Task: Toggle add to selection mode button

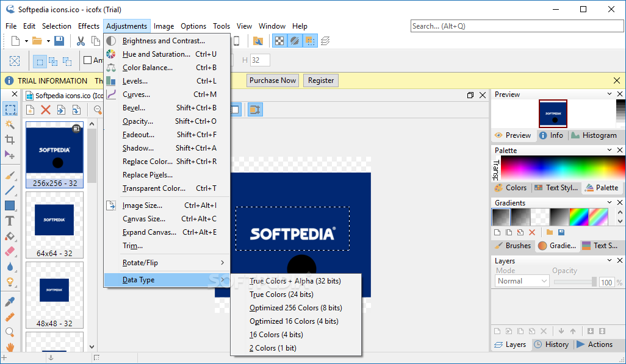Action: pos(53,62)
